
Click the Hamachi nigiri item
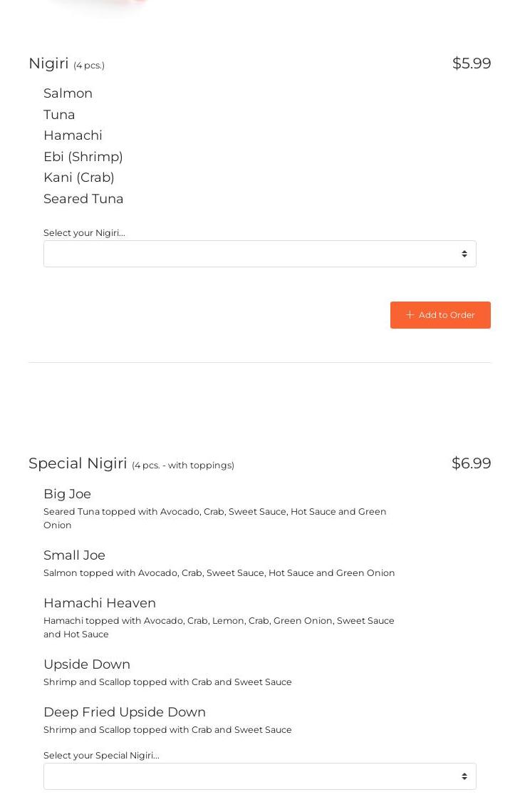tap(73, 135)
